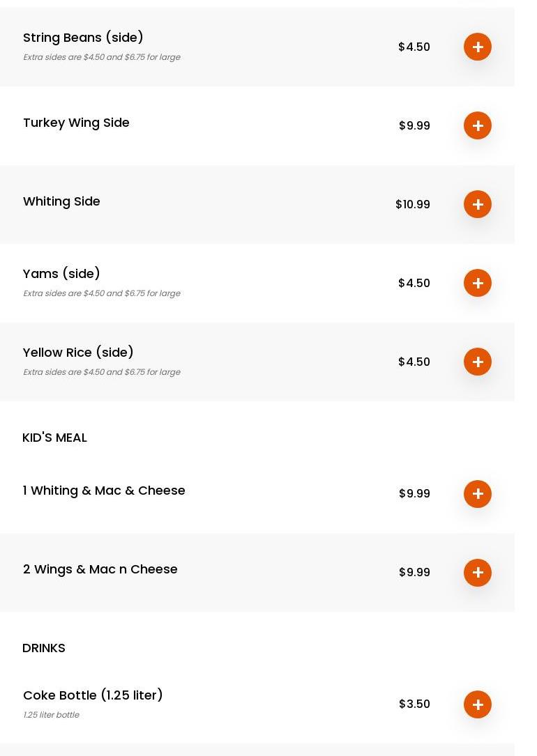Add Coke Bottle 1.25 liter to cart

[x=478, y=704]
